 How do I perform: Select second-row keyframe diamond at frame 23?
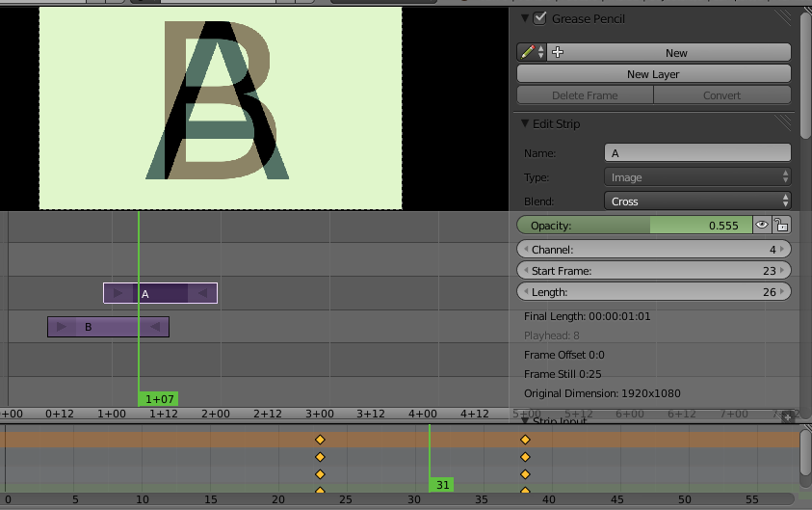point(320,457)
